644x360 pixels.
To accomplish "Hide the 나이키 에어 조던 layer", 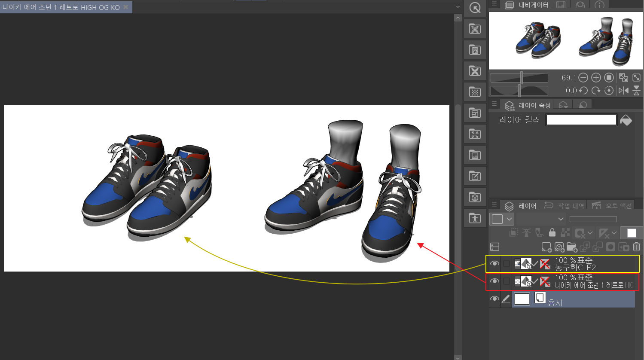I will pos(495,281).
